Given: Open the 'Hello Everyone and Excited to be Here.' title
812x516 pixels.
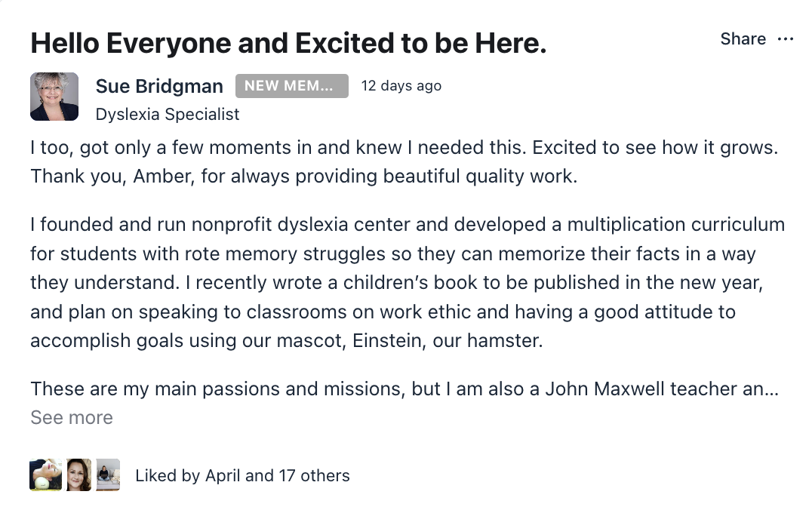Looking at the screenshot, I should pyautogui.click(x=288, y=44).
